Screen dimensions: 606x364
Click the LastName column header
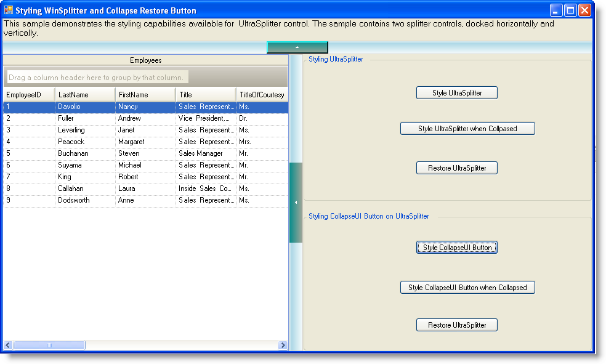tap(85, 95)
